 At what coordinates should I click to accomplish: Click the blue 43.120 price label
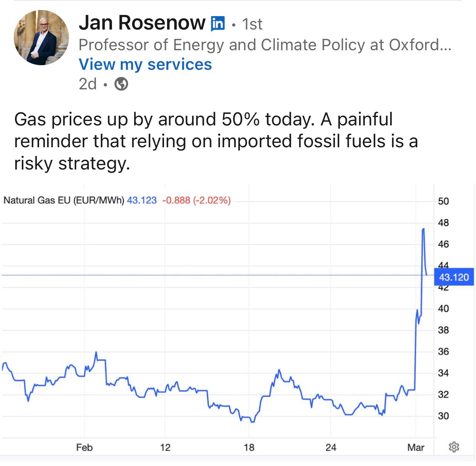(x=454, y=277)
